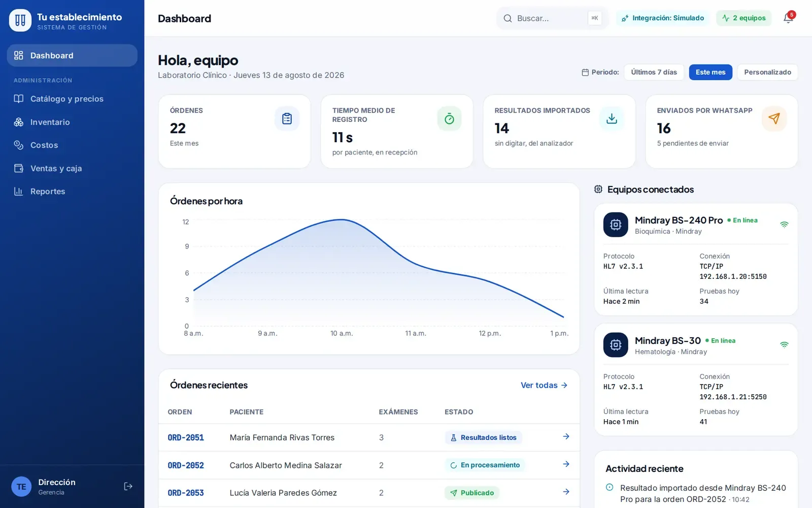Click the Dirección user name
This screenshot has height=508, width=812.
(57, 482)
